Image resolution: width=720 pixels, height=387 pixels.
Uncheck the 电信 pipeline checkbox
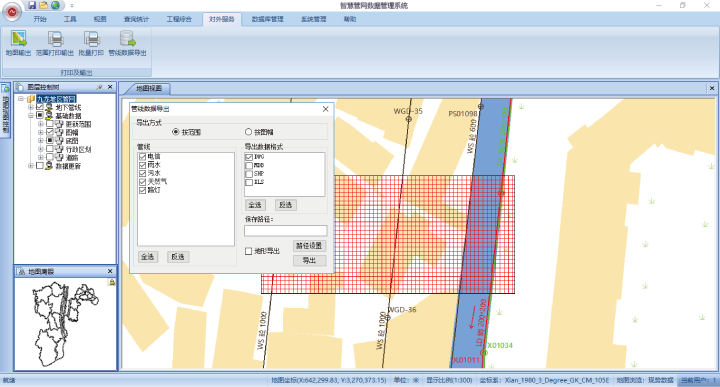(142, 157)
